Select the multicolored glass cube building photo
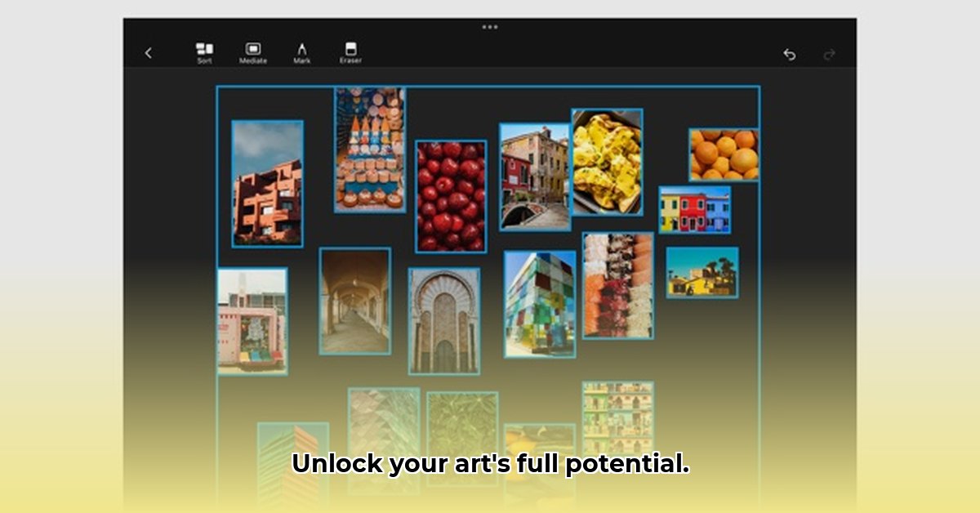Viewport: 980px width, 513px height. [x=540, y=304]
